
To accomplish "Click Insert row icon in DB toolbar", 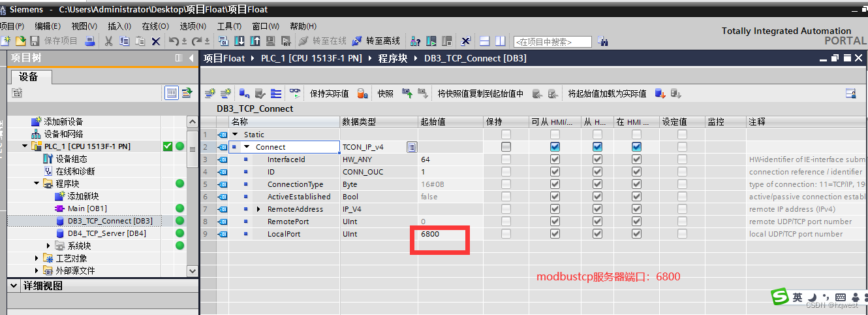I will [210, 93].
